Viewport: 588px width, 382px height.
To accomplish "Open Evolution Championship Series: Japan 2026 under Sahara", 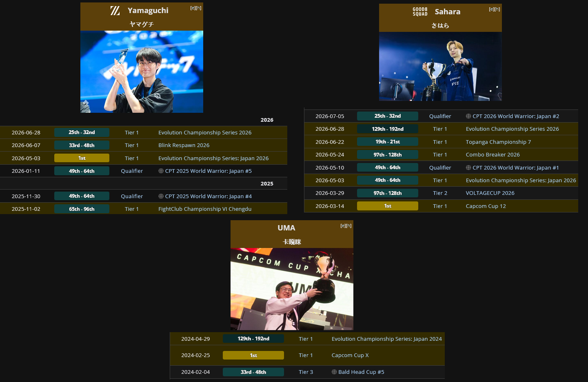I will 521,180.
